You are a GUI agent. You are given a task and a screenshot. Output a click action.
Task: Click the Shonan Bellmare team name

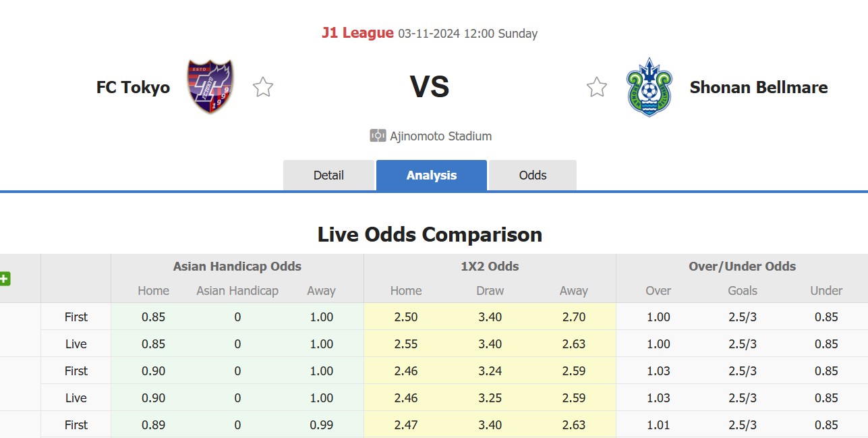tap(758, 88)
